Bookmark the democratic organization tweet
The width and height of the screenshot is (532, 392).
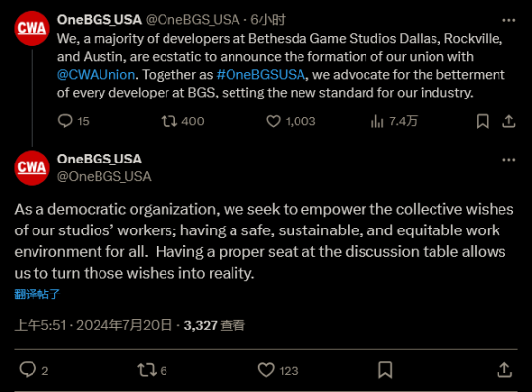385,370
